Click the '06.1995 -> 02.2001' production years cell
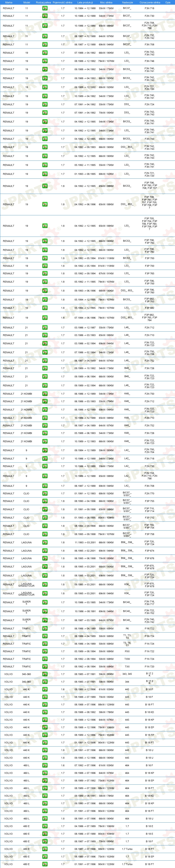The image size is (175, 868). point(85,551)
